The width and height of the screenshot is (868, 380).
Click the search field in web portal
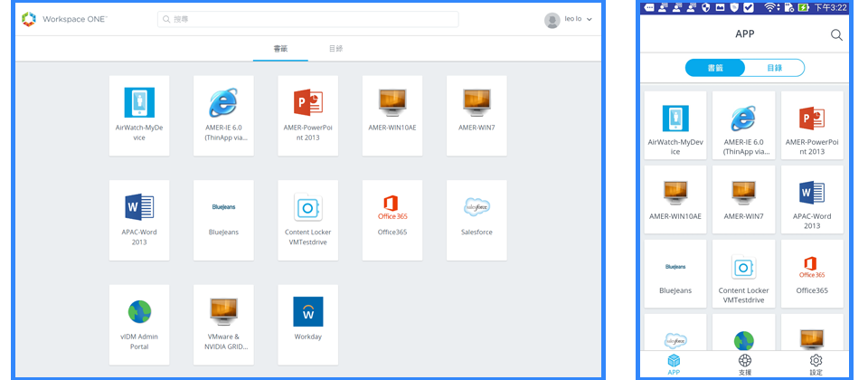click(307, 19)
